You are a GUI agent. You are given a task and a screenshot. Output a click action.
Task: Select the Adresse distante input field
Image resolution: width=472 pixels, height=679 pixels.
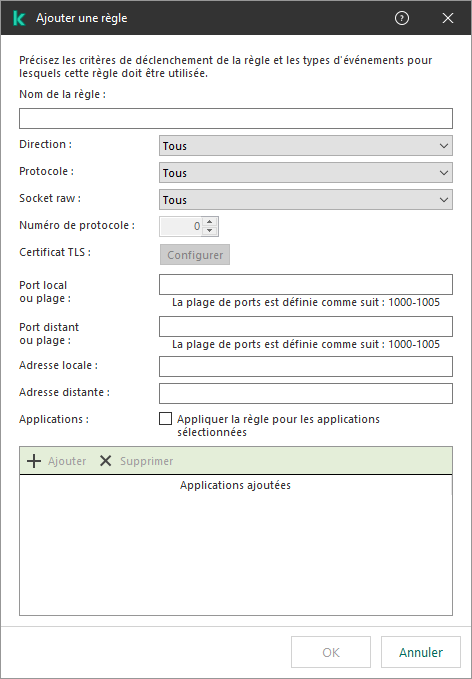[x=306, y=393]
